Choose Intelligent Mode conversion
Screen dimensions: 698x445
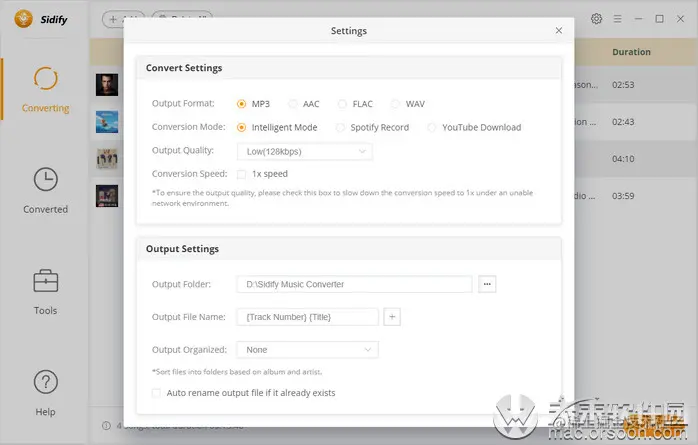[241, 127]
